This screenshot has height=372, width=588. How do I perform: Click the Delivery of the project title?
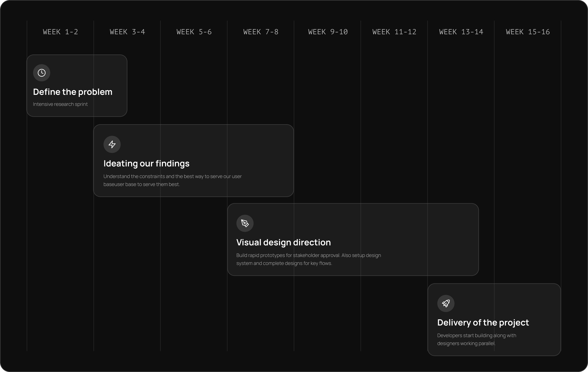(483, 322)
